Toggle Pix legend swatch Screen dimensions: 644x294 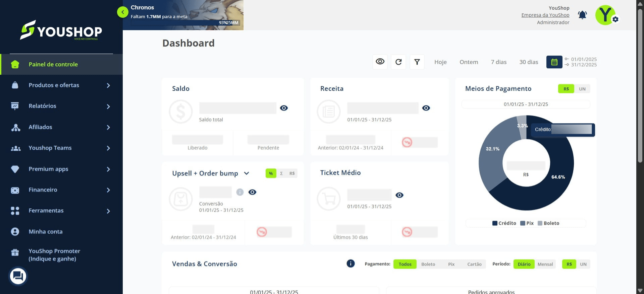523,223
